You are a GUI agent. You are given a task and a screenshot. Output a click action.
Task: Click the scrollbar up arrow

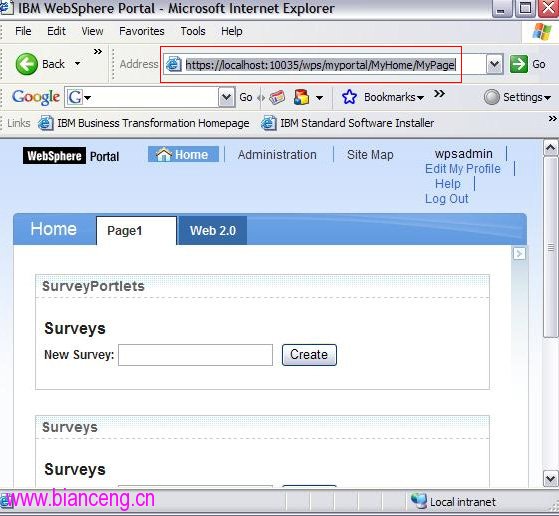coord(550,148)
